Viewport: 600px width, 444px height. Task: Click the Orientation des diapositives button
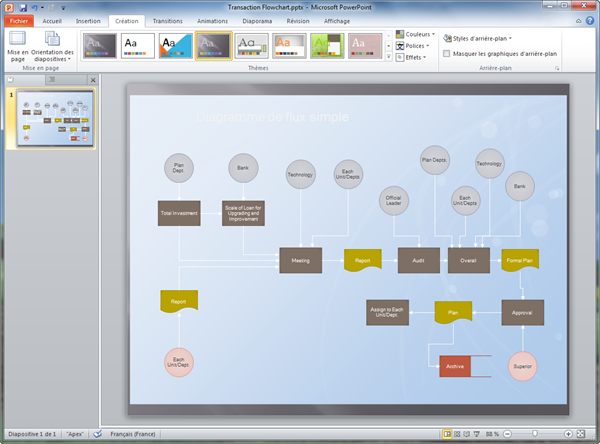(x=52, y=46)
